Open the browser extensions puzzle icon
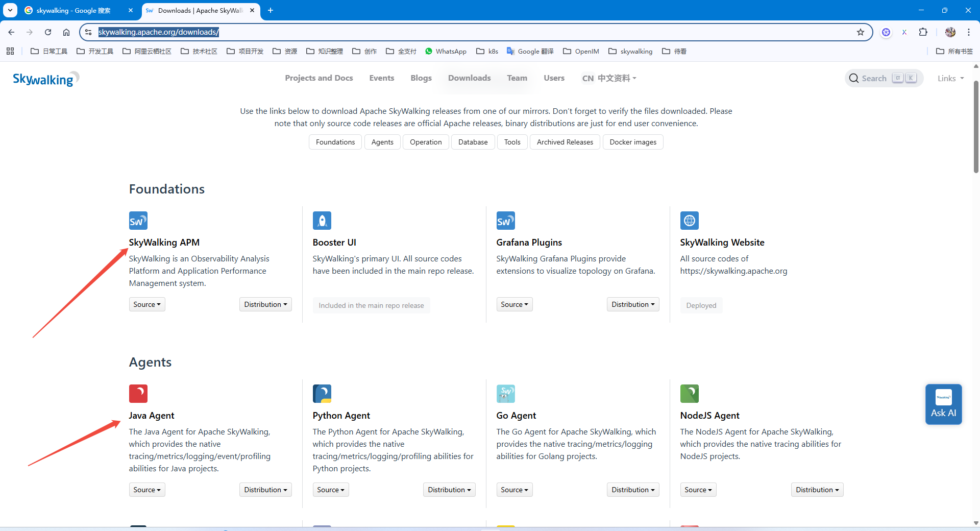 pyautogui.click(x=923, y=32)
